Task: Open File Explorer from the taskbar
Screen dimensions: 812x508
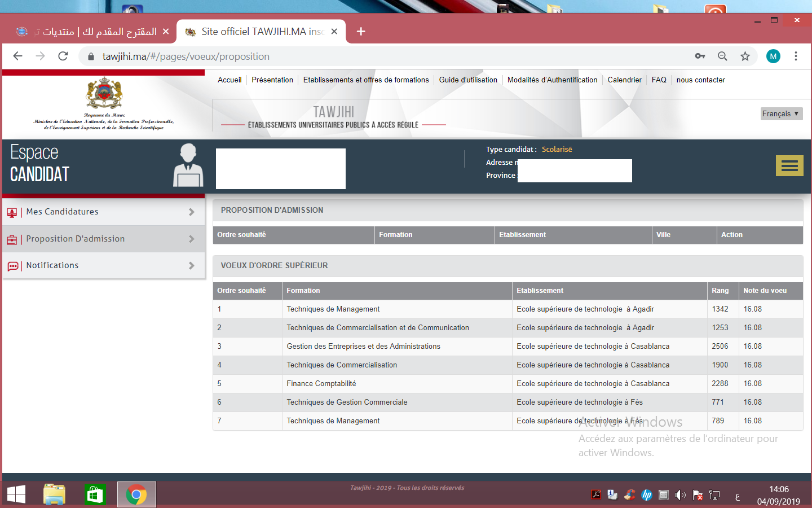Action: 55,494
